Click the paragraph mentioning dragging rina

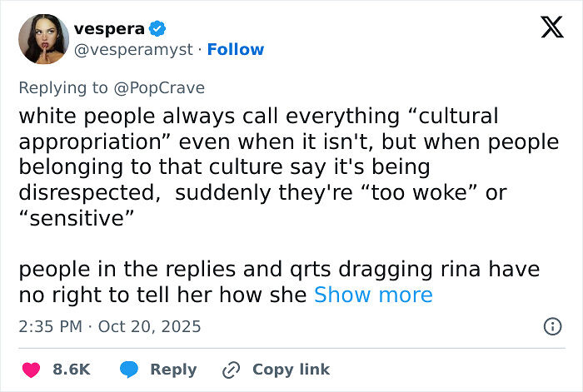tap(167, 281)
